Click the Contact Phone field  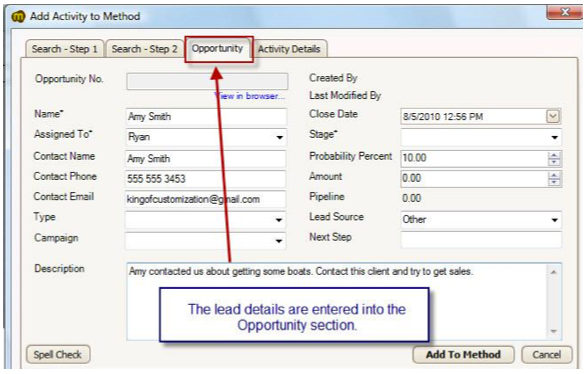(x=206, y=179)
